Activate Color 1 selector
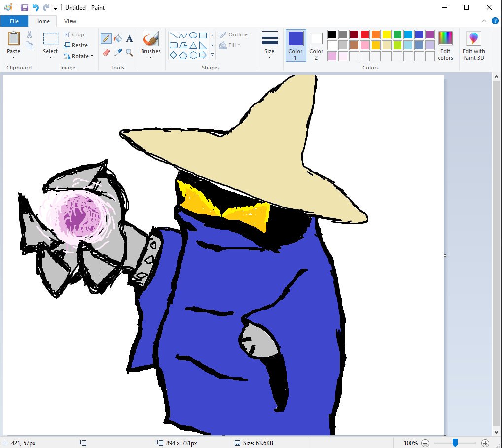Screen dimensions: 502x448 click(295, 45)
